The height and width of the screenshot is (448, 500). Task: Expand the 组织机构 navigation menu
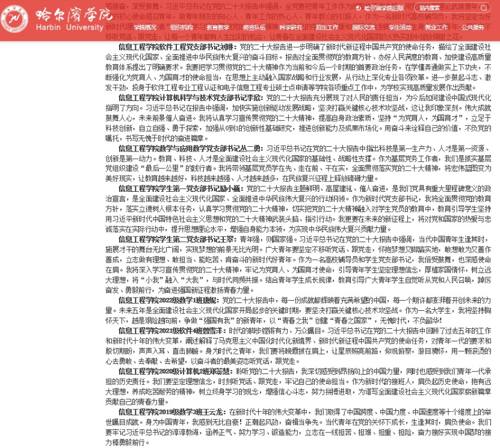(x=181, y=28)
